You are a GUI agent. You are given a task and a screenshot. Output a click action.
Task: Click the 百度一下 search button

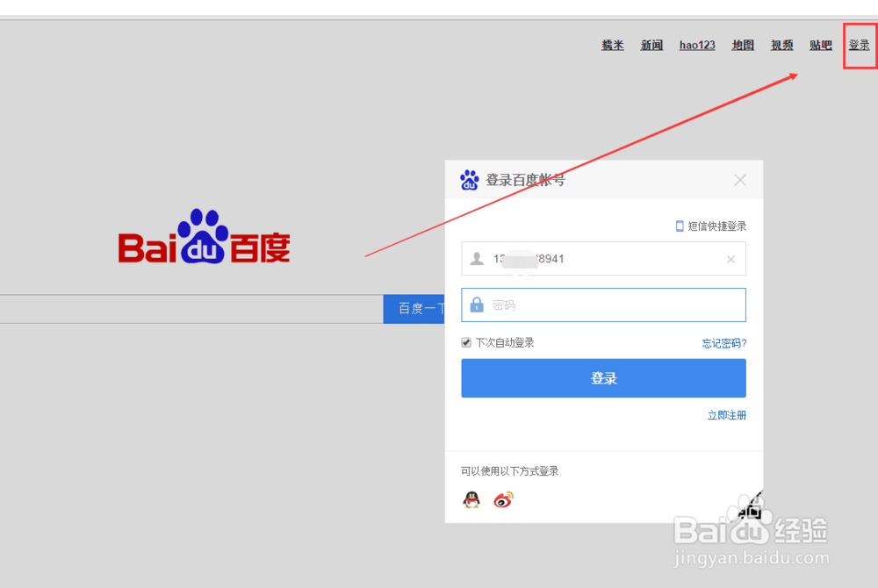(x=414, y=309)
